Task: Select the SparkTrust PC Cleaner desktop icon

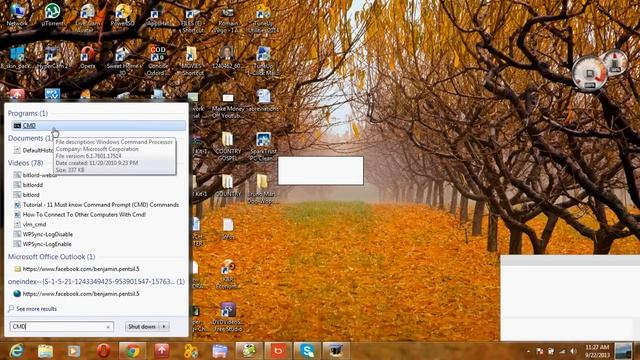Action: pos(263,146)
